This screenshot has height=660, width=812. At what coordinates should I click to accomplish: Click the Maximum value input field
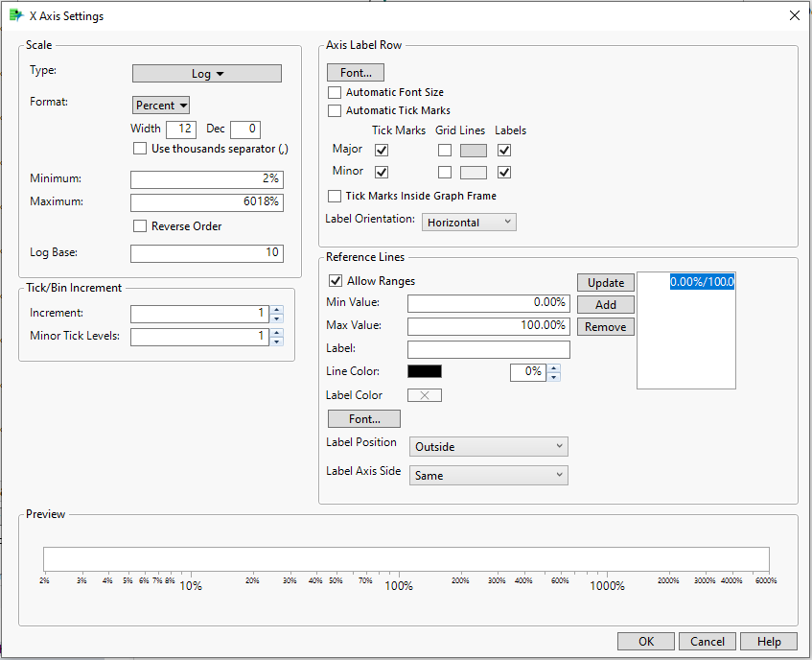click(x=206, y=202)
